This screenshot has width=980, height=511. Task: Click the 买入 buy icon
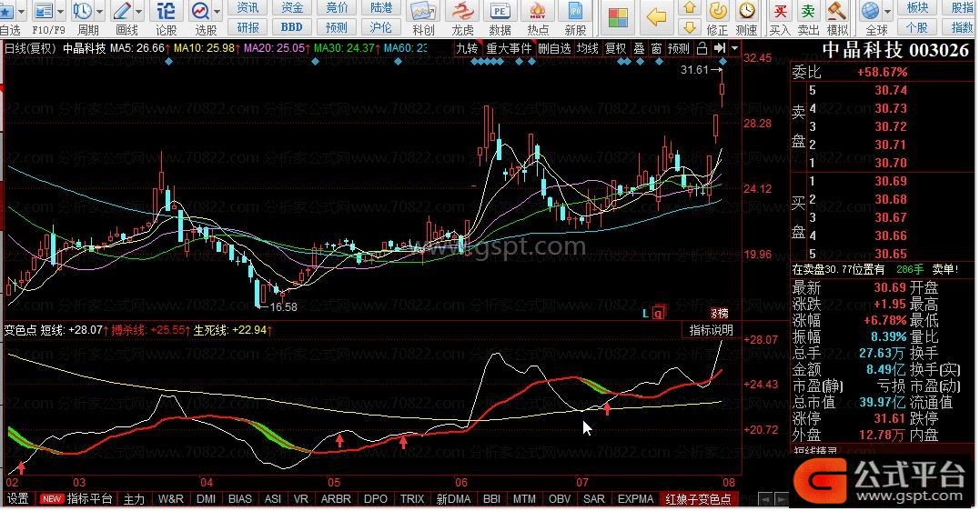click(780, 11)
